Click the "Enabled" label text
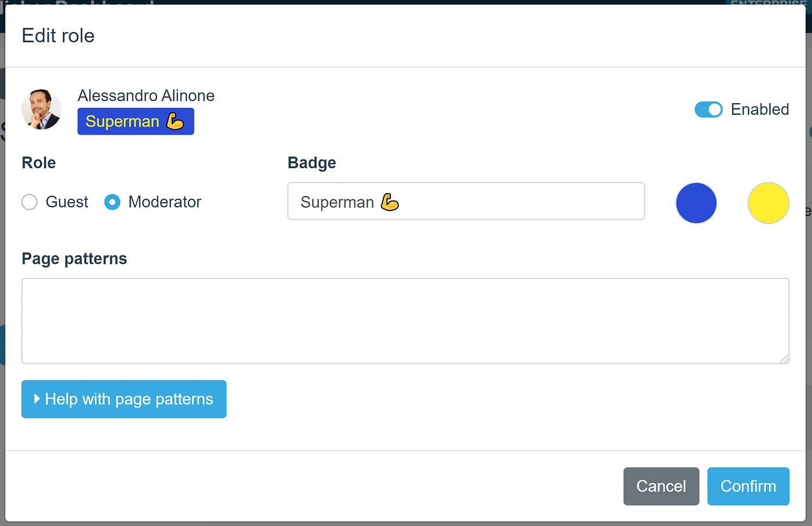The width and height of the screenshot is (812, 526). 760,110
